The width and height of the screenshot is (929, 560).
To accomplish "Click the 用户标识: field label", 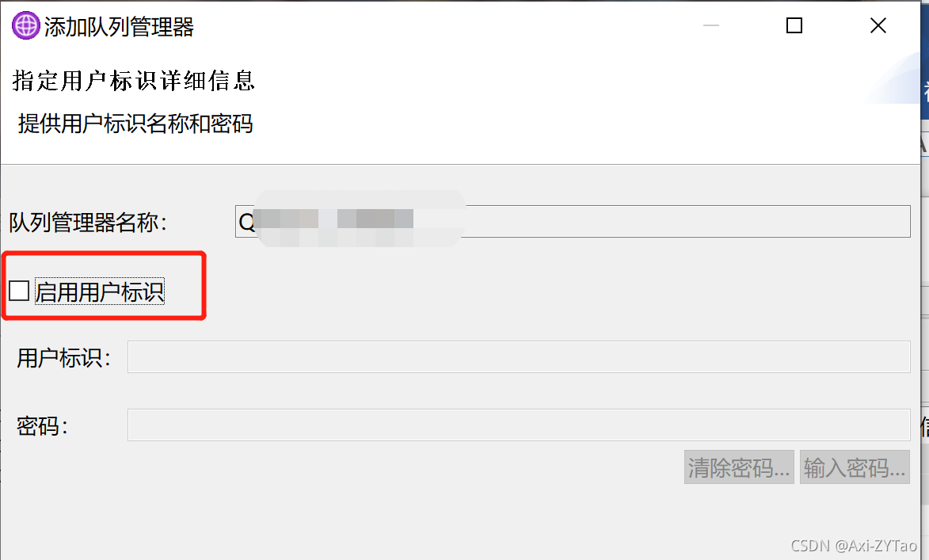I will click(64, 358).
